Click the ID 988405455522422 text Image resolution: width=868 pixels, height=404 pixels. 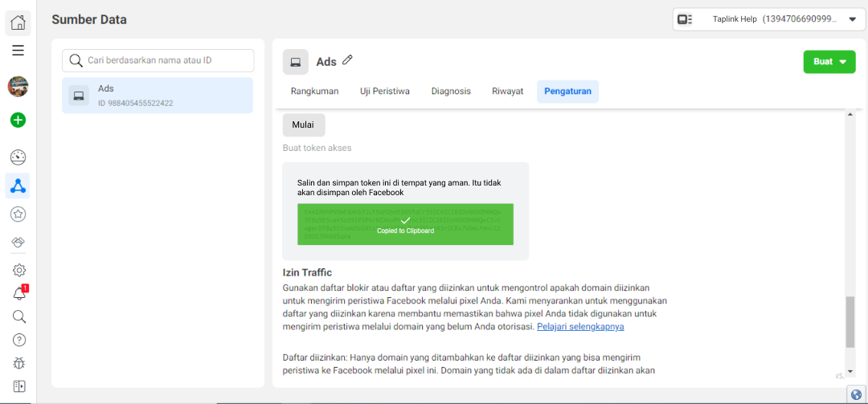pyautogui.click(x=135, y=103)
